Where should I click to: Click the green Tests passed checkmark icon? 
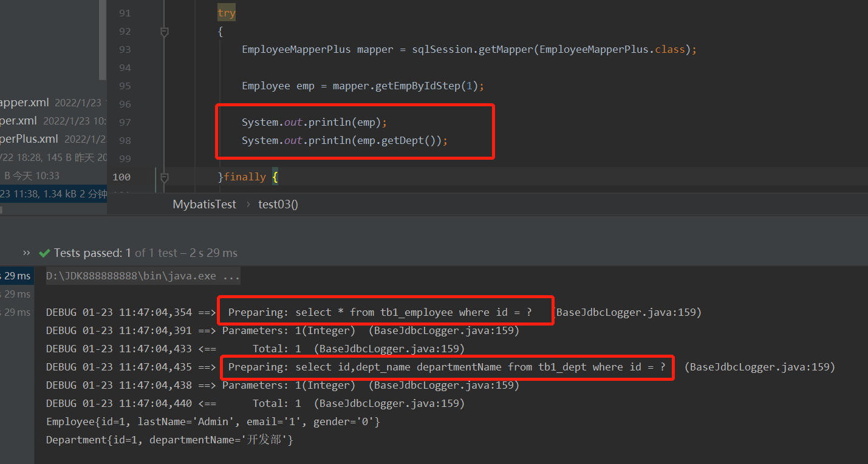(44, 253)
